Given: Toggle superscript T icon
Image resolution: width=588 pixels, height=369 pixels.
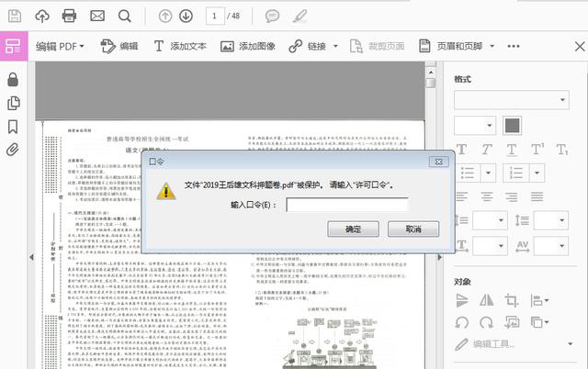Looking at the screenshot, I should point(537,149).
